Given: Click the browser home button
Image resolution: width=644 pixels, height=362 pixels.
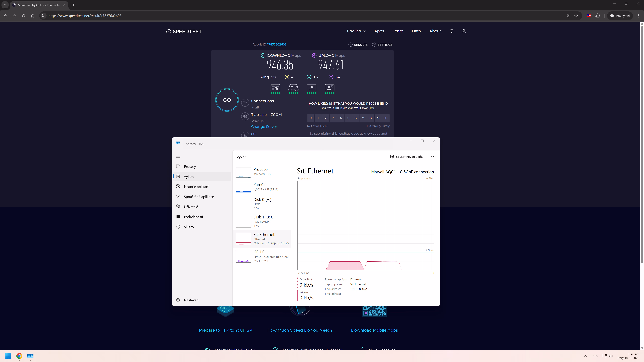Looking at the screenshot, I should pos(32,16).
